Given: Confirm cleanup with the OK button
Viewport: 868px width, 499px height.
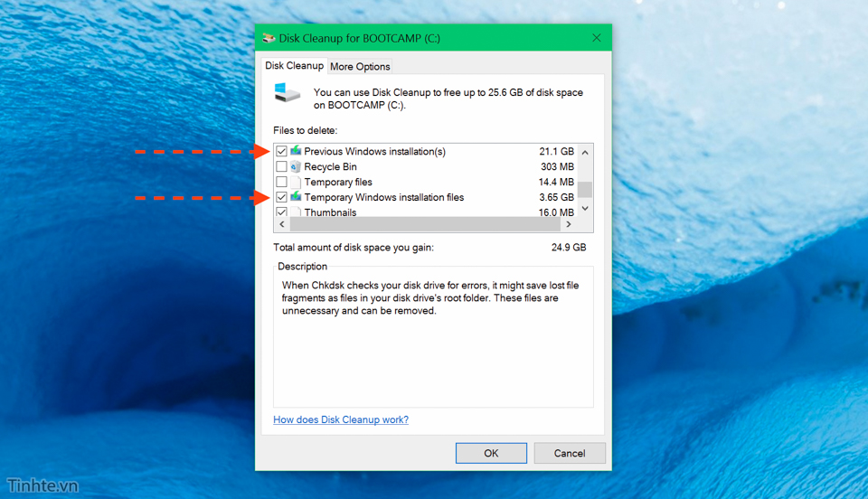Looking at the screenshot, I should click(x=491, y=453).
